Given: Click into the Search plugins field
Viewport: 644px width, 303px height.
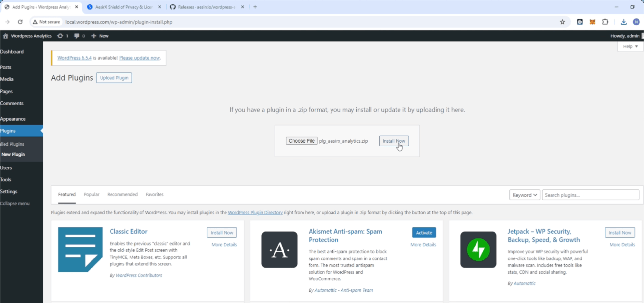Looking at the screenshot, I should 591,195.
